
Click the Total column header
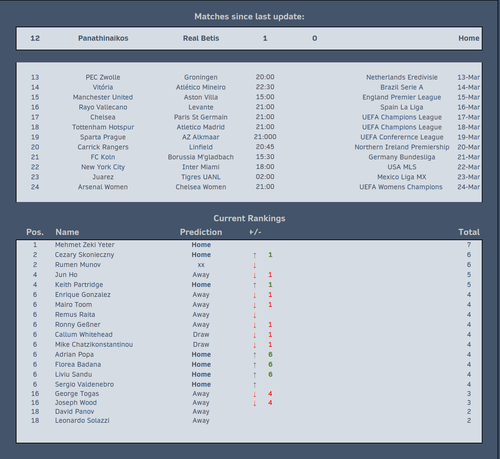[469, 232]
